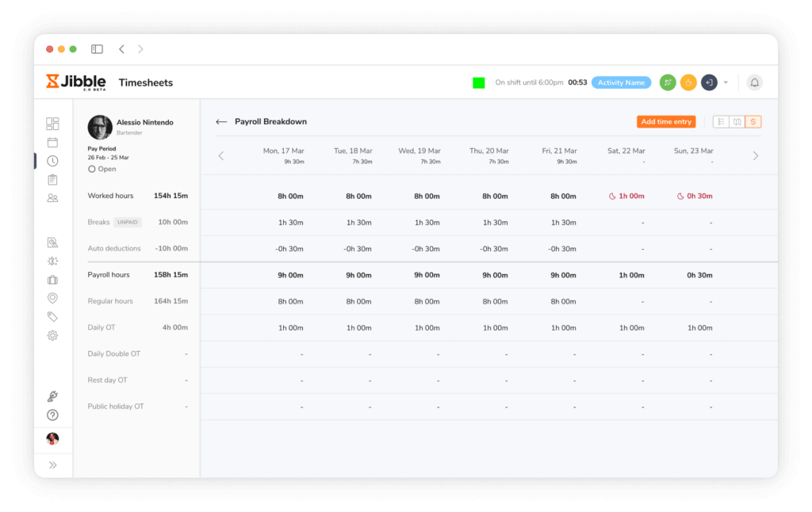The width and height of the screenshot is (812, 512).
Task: Toggle the payroll dollar view
Action: point(752,121)
